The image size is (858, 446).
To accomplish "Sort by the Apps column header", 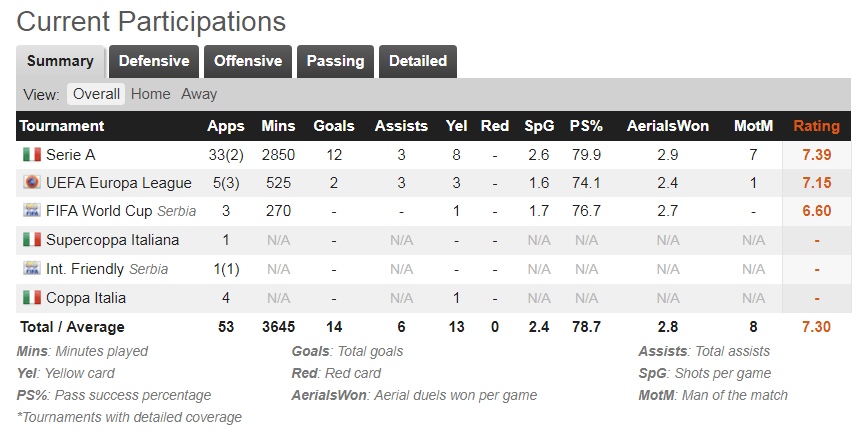I will tap(225, 126).
